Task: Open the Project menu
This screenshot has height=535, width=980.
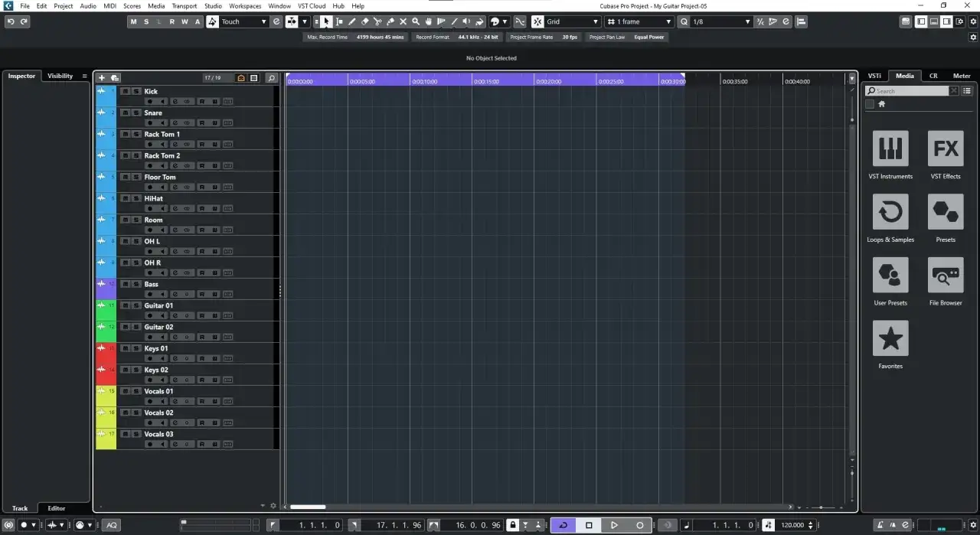Action: click(x=64, y=5)
